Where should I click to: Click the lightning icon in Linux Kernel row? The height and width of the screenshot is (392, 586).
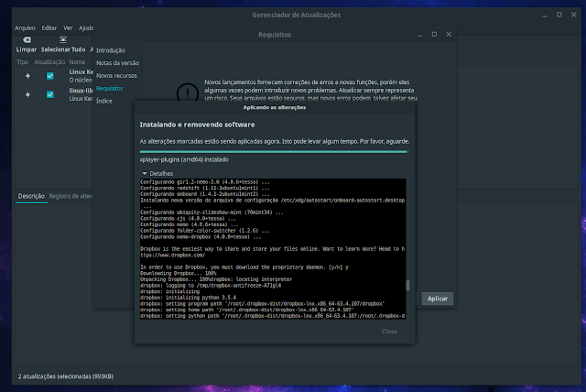(27, 76)
